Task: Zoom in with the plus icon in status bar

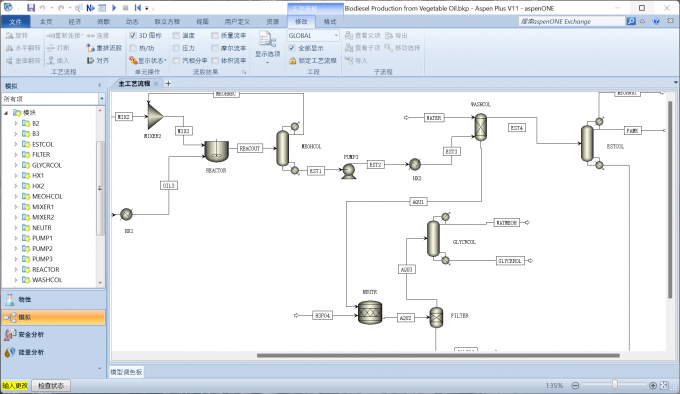Action: click(x=653, y=385)
